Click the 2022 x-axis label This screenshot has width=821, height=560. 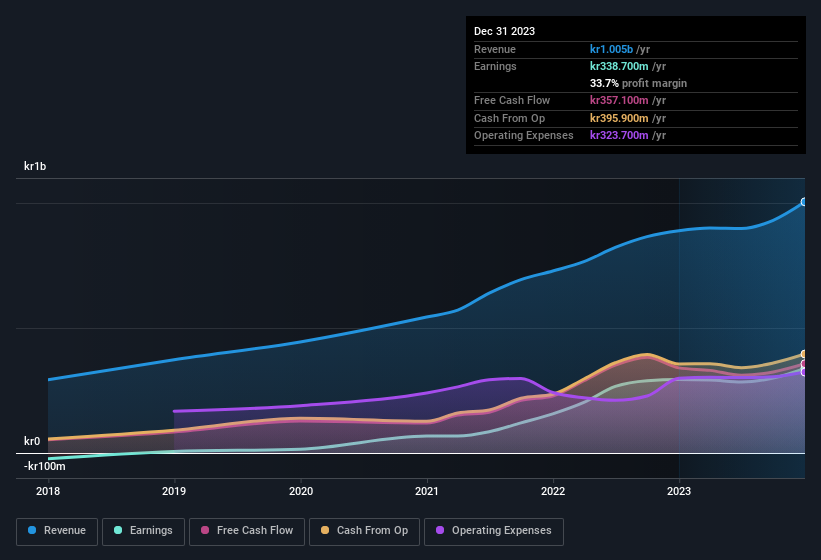[x=553, y=491]
